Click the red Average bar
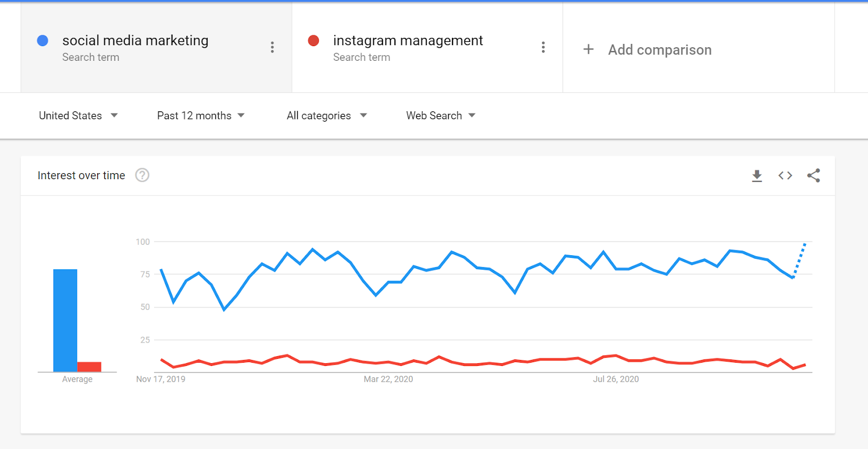 coord(89,366)
